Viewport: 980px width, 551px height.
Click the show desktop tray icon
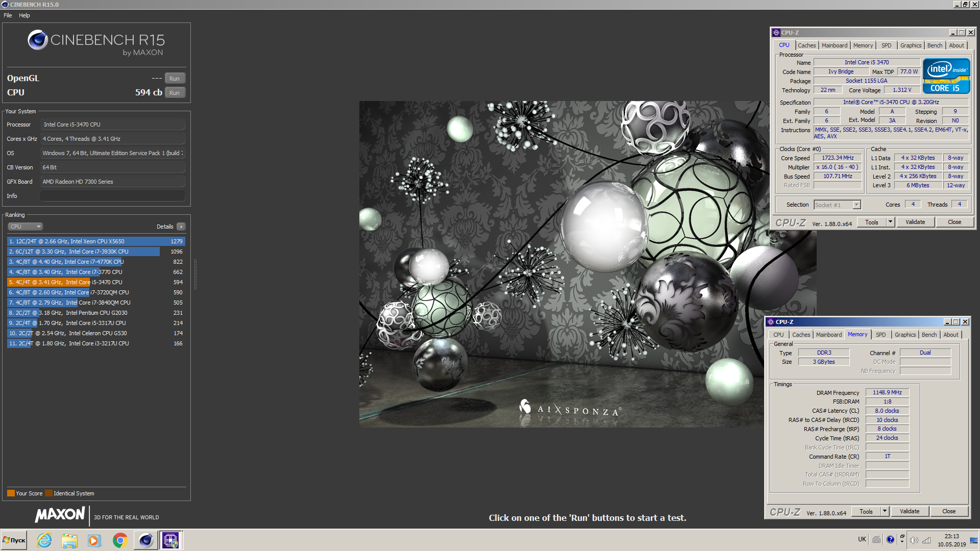click(x=974, y=540)
